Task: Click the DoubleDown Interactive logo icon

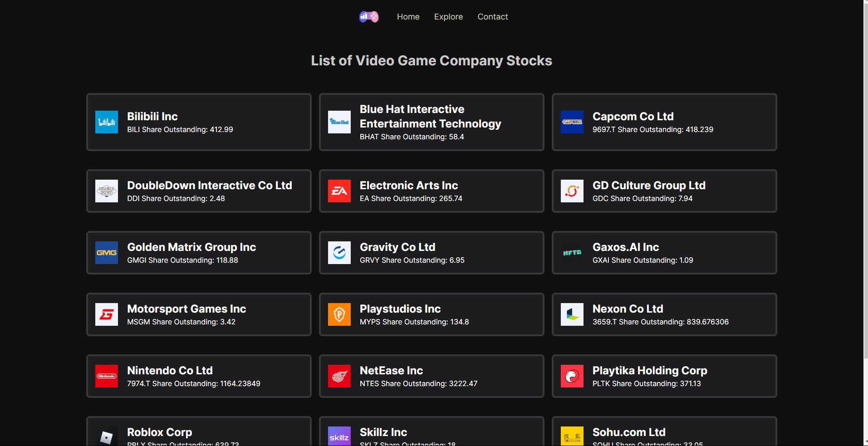Action: [x=107, y=191]
